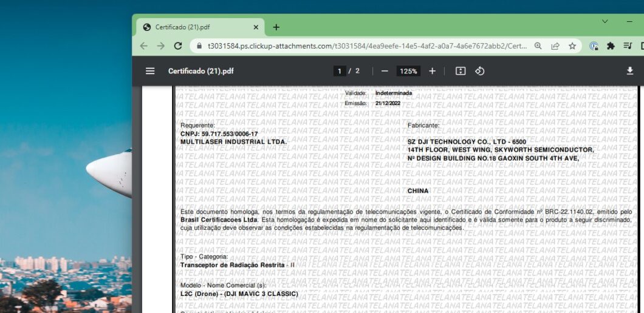The image size is (644, 313).
Task: Click Brasil Certificacoes Ltda text
Action: point(219,220)
